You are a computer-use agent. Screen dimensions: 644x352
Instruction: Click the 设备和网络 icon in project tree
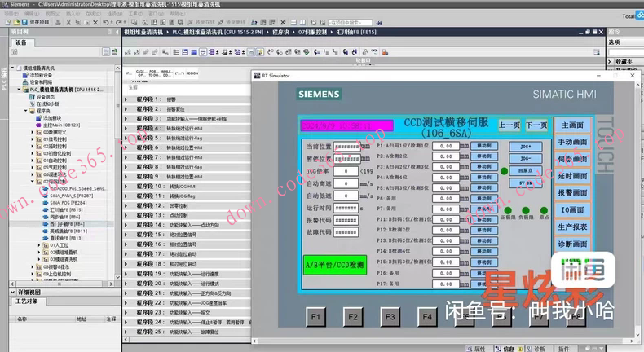tap(25, 82)
